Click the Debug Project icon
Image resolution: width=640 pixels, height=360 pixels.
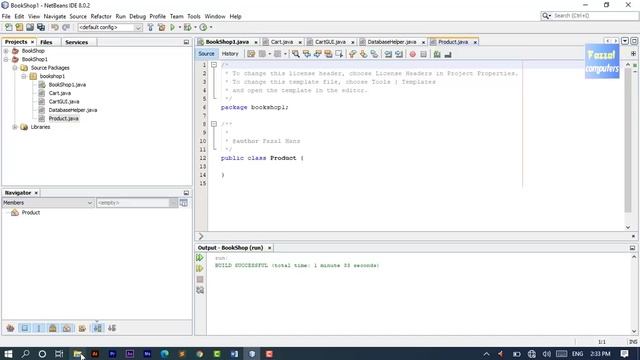point(187,27)
